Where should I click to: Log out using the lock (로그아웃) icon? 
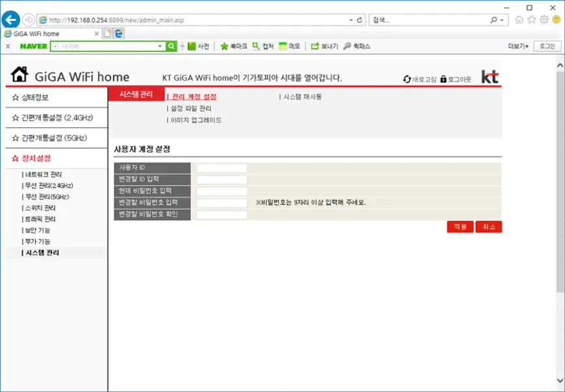[x=444, y=79]
